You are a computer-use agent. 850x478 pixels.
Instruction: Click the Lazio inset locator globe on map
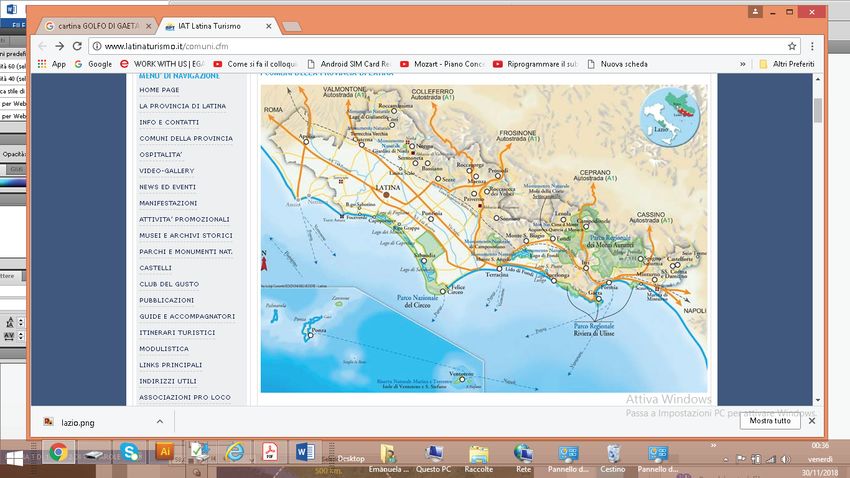point(670,117)
